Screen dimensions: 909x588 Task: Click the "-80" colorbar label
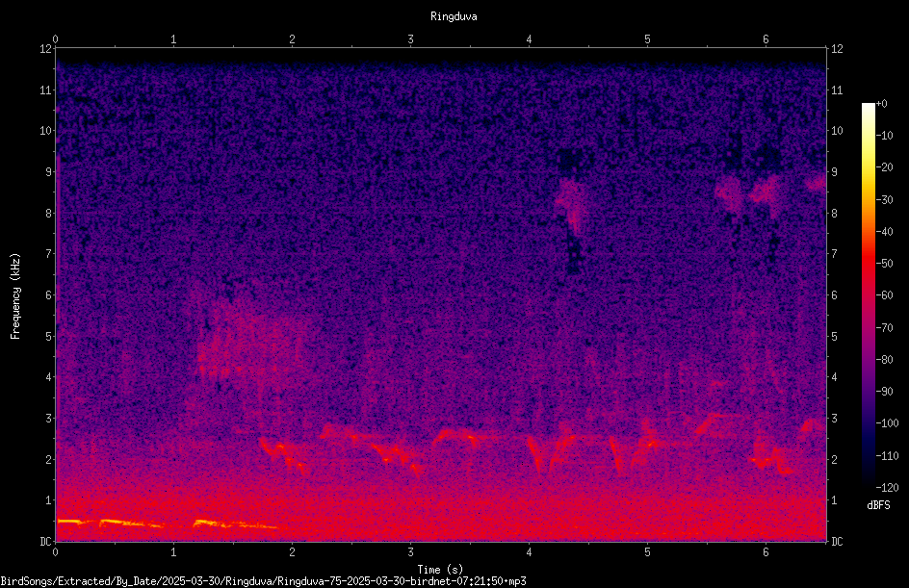(885, 360)
